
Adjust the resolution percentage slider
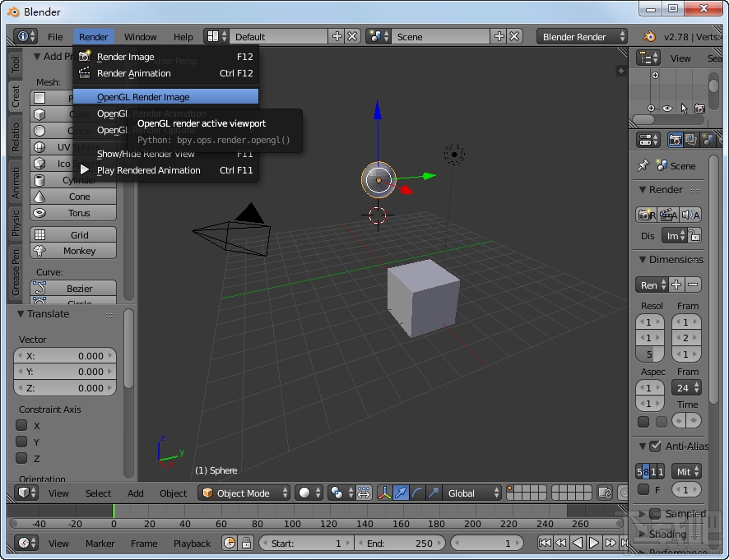[x=649, y=354]
